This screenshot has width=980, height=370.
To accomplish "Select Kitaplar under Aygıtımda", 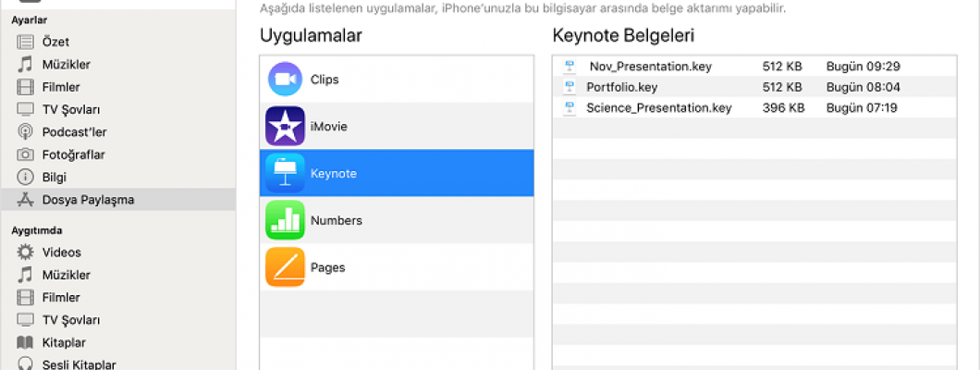I will pos(65,342).
